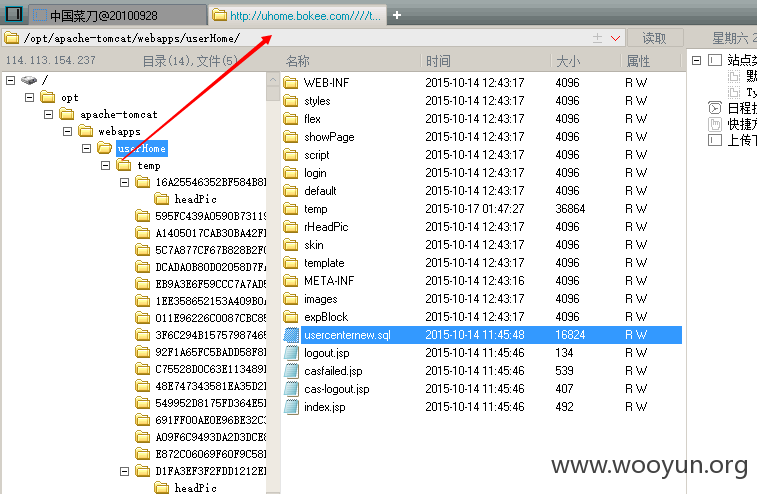Click the root drive icon in tree
The width and height of the screenshot is (757, 494).
[29, 80]
